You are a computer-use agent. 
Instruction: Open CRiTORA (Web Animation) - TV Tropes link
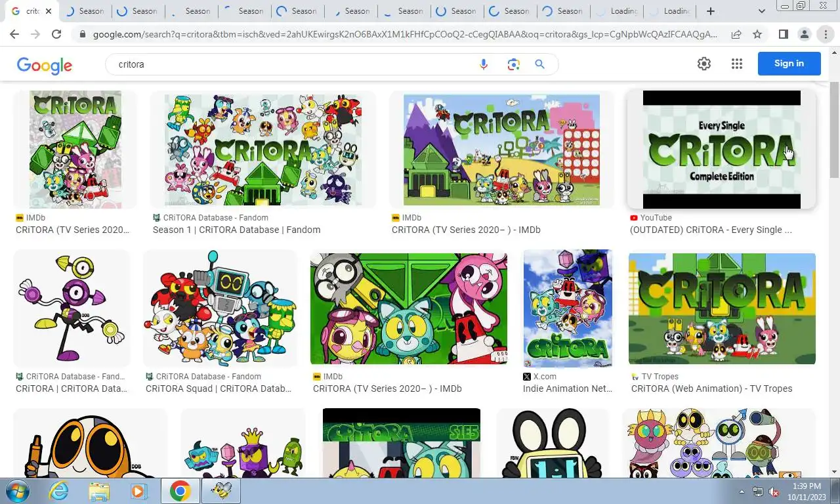tap(711, 388)
